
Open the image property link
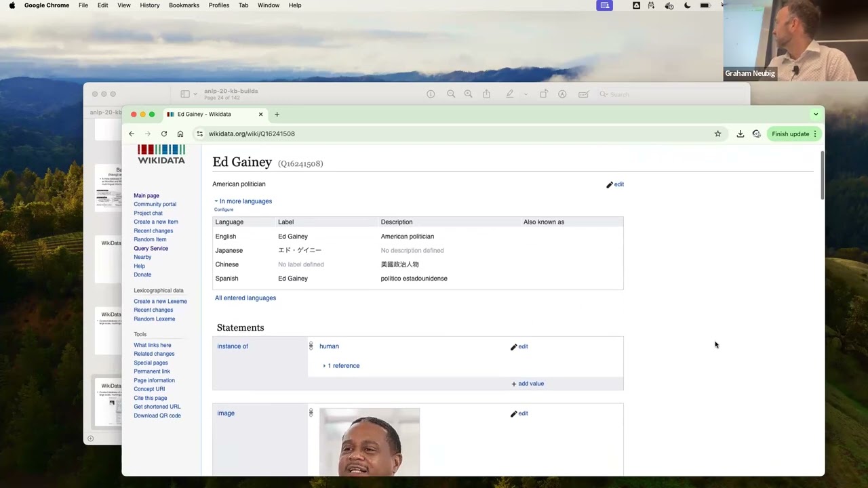tap(226, 413)
